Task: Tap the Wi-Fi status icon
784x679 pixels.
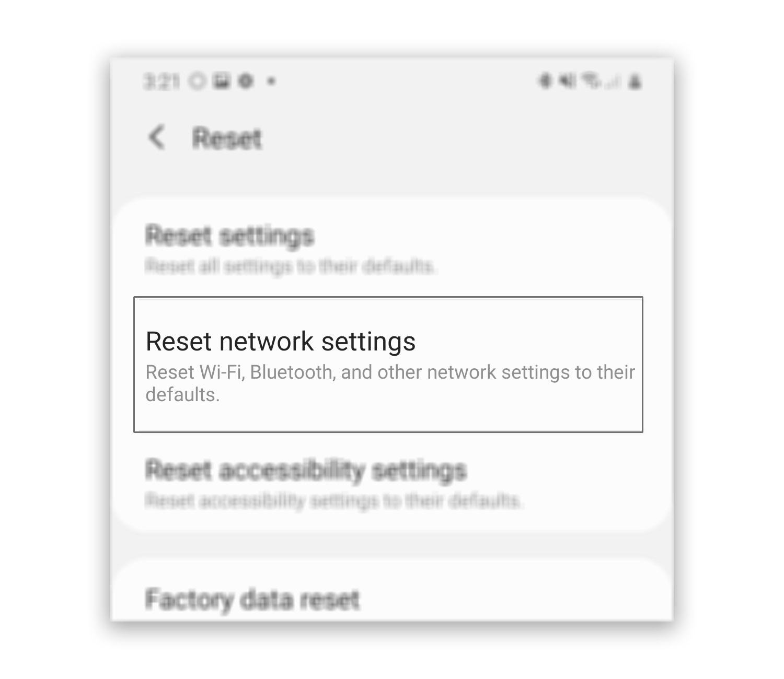Action: click(591, 81)
